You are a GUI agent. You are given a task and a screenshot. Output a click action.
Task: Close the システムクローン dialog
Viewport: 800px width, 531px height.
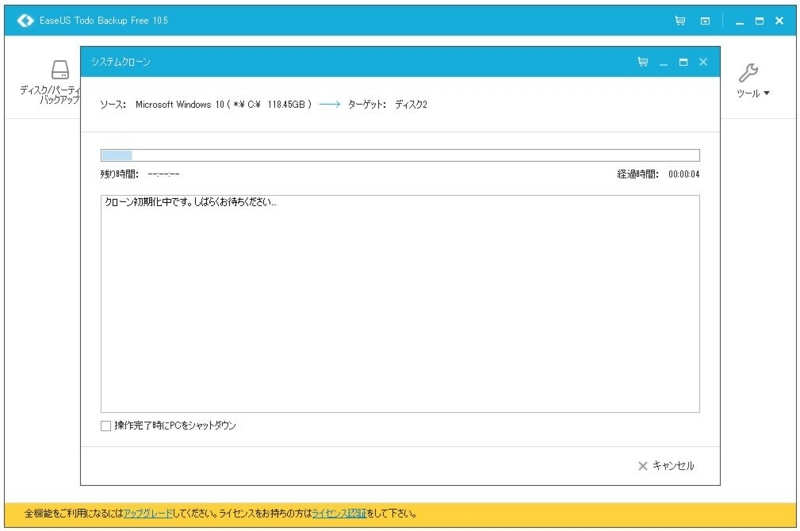pos(703,62)
